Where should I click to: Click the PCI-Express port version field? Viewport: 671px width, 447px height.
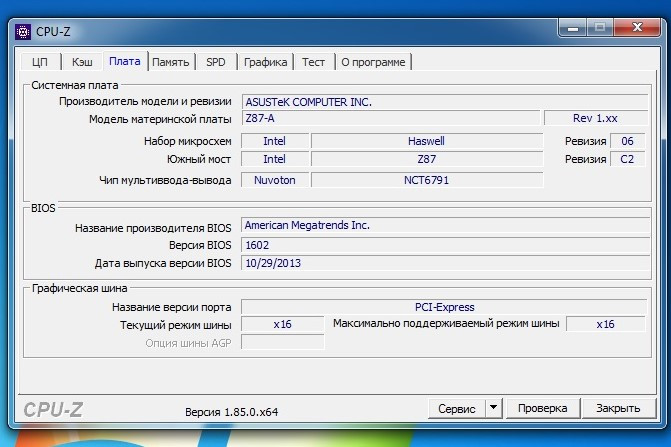click(x=444, y=307)
